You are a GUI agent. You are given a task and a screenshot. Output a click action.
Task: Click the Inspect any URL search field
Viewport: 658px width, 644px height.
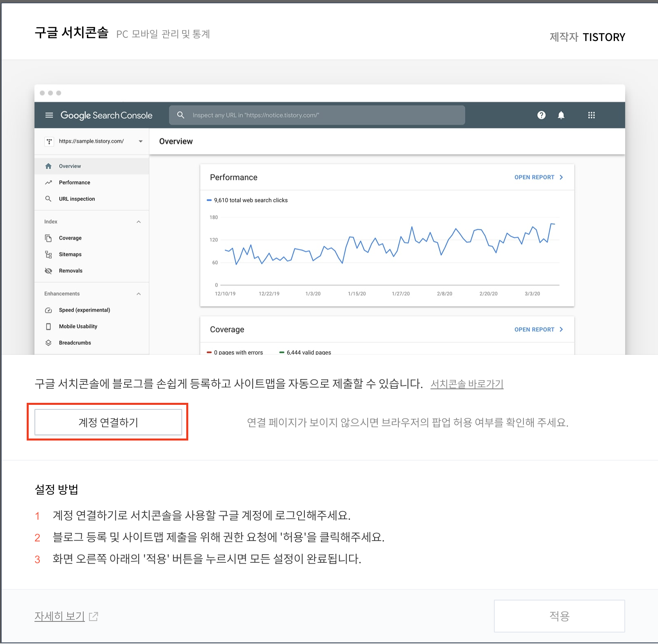pyautogui.click(x=317, y=115)
